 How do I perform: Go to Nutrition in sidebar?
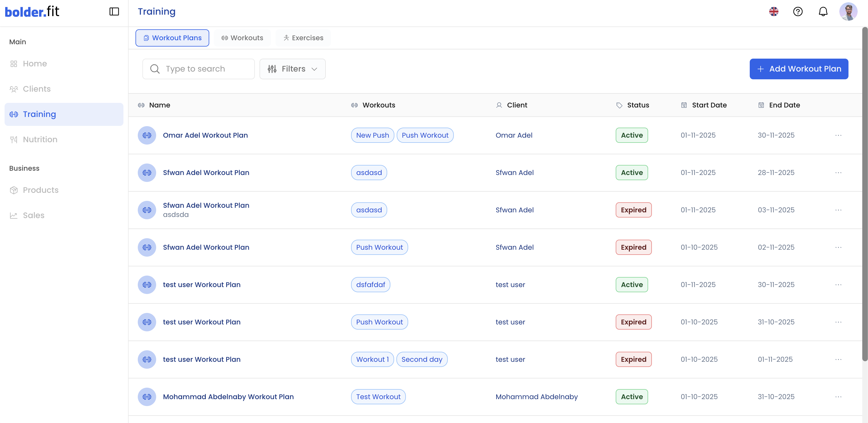point(40,139)
